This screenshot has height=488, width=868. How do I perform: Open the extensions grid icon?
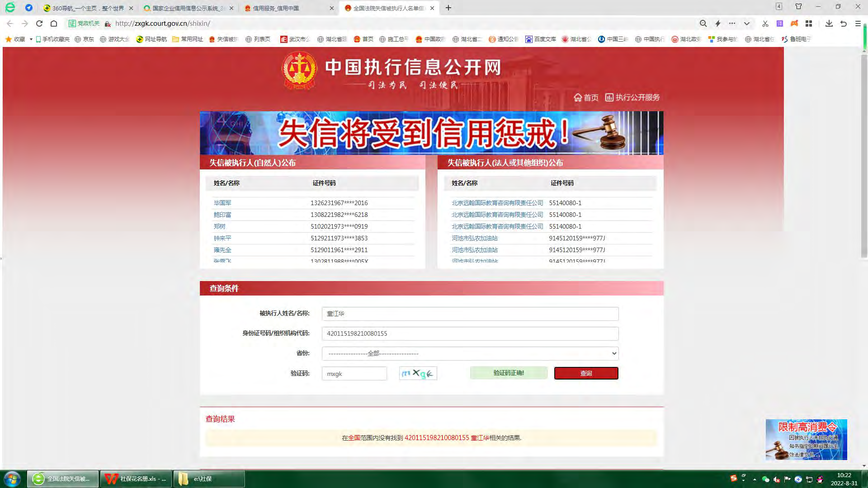coord(809,23)
